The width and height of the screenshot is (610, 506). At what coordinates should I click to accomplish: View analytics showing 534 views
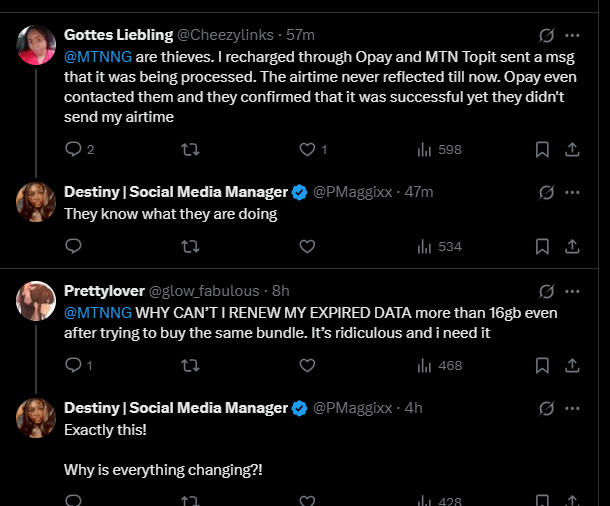point(438,246)
